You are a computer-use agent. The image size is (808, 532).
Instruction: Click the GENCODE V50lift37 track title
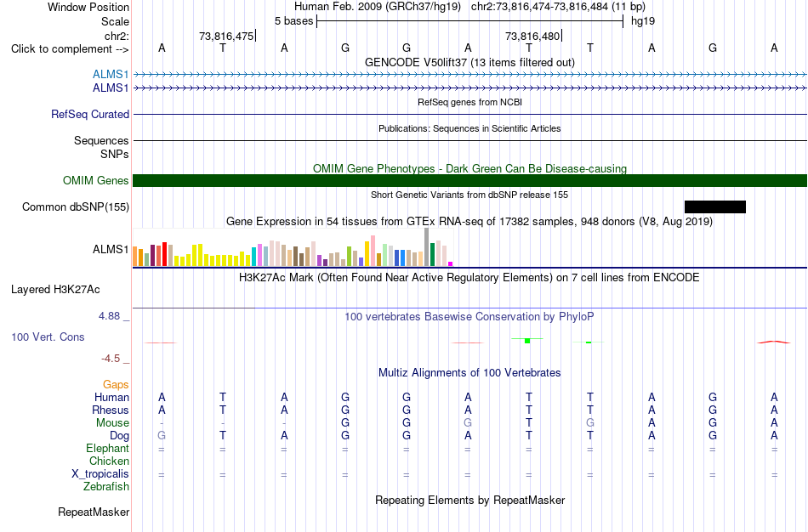click(x=469, y=62)
